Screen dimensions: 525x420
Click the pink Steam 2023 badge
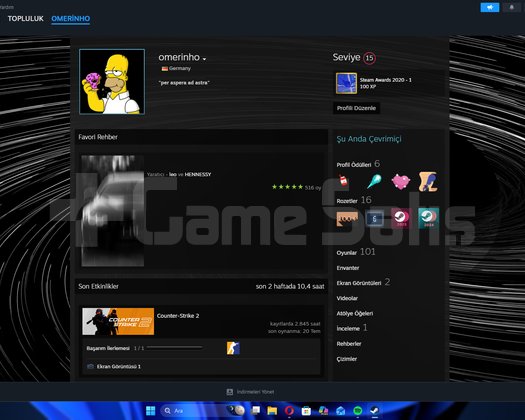coord(401,218)
